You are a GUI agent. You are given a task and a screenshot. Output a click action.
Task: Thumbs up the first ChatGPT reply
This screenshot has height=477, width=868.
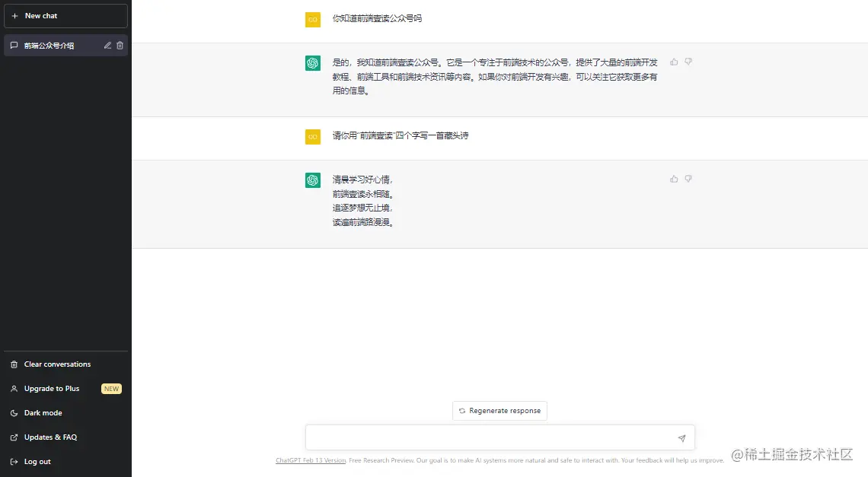tap(674, 62)
